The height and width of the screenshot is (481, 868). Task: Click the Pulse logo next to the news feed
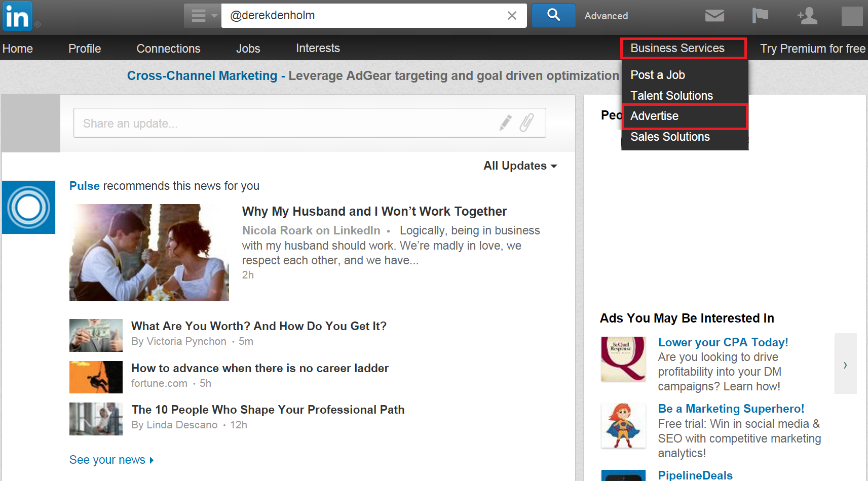pos(29,208)
